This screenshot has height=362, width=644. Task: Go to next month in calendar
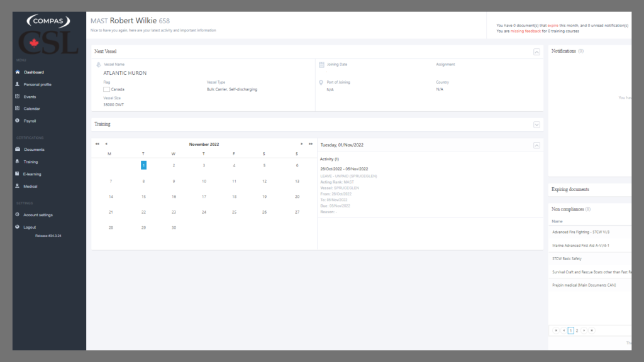pos(301,144)
